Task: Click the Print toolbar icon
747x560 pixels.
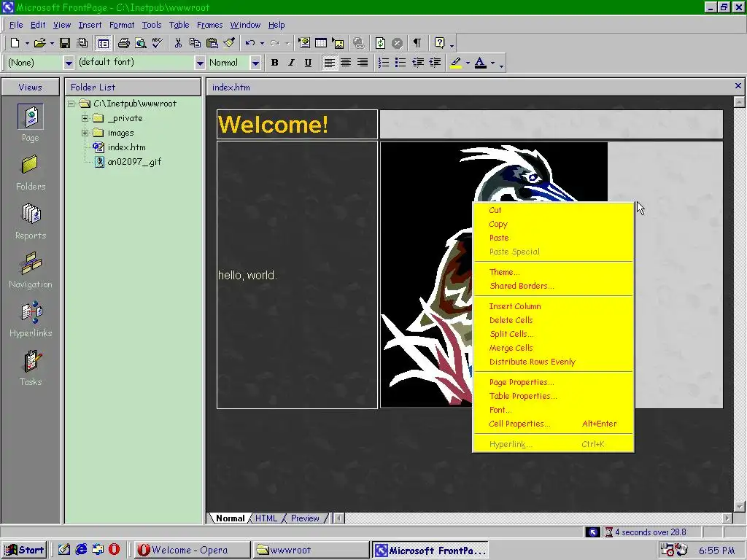Action: pos(124,43)
